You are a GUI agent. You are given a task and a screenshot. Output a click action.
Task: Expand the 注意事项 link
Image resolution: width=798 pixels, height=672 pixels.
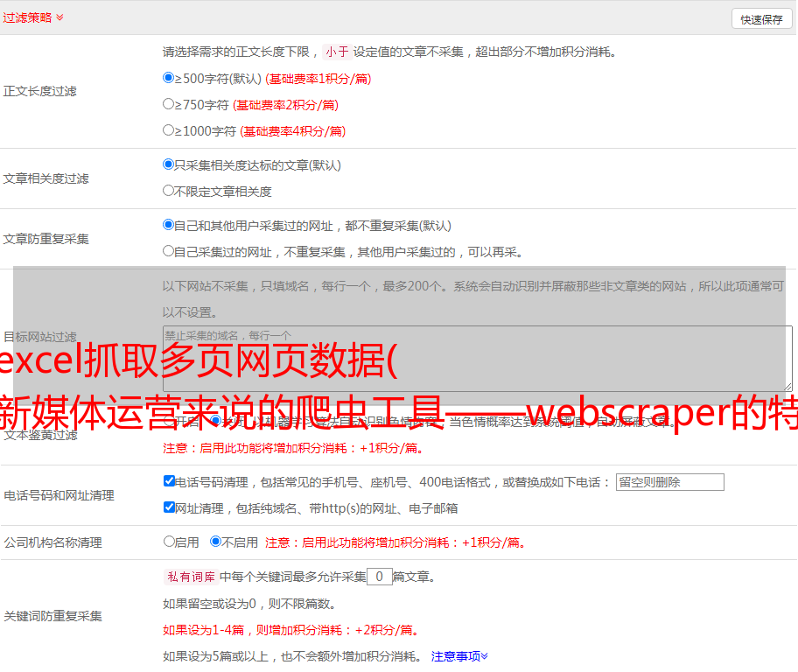coord(459,656)
